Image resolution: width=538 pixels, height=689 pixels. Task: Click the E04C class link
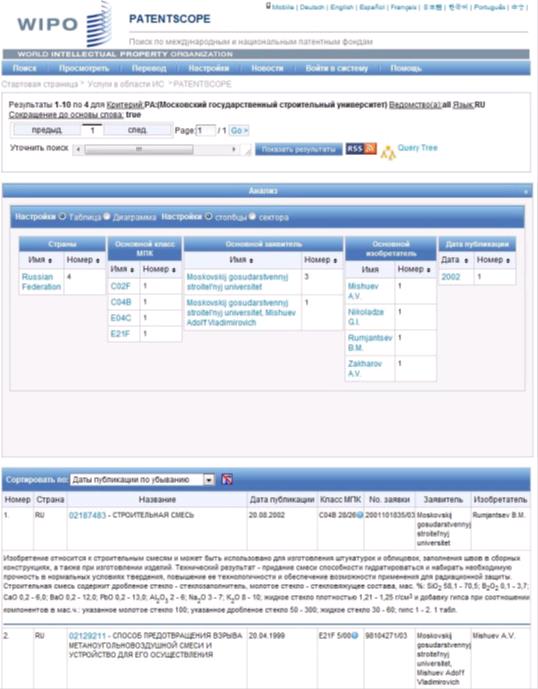click(121, 318)
